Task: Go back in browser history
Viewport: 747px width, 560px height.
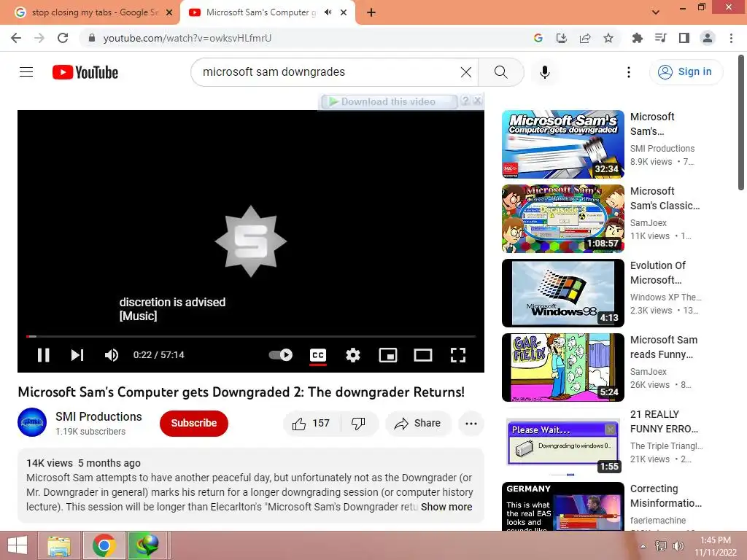Action: (16, 38)
